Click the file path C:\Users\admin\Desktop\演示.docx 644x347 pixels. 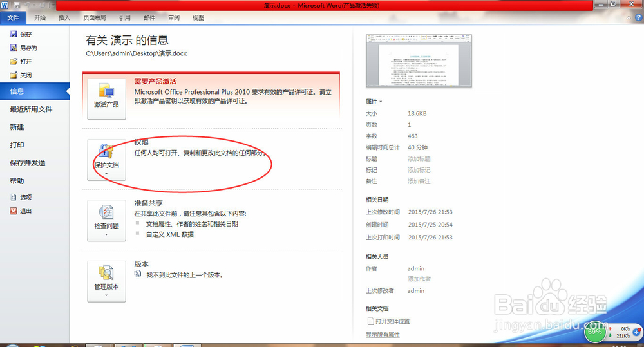click(x=137, y=53)
